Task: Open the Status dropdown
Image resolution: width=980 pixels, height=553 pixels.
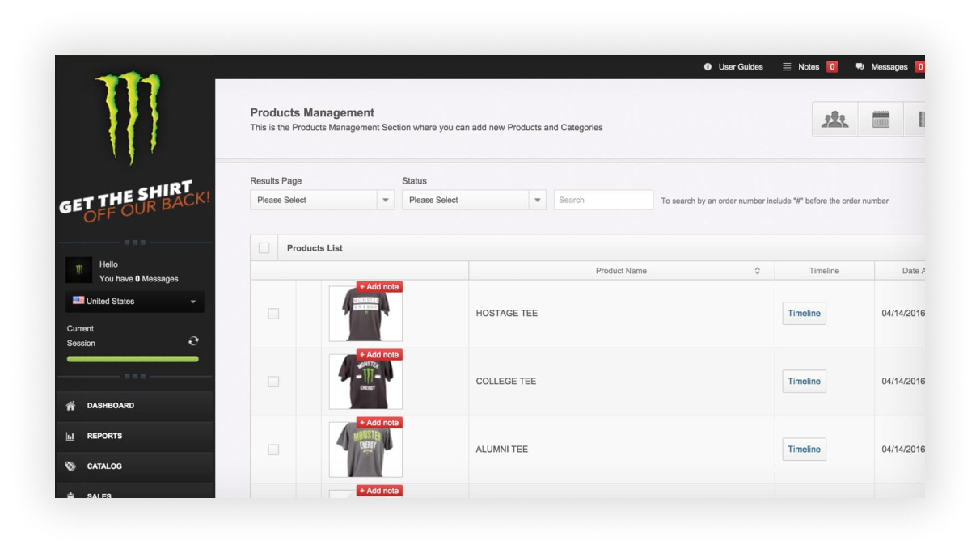Action: (474, 200)
